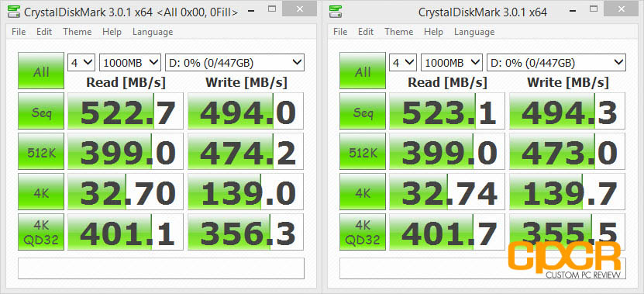Open the Theme menu in right window
The width and height of the screenshot is (644, 294).
(399, 32)
